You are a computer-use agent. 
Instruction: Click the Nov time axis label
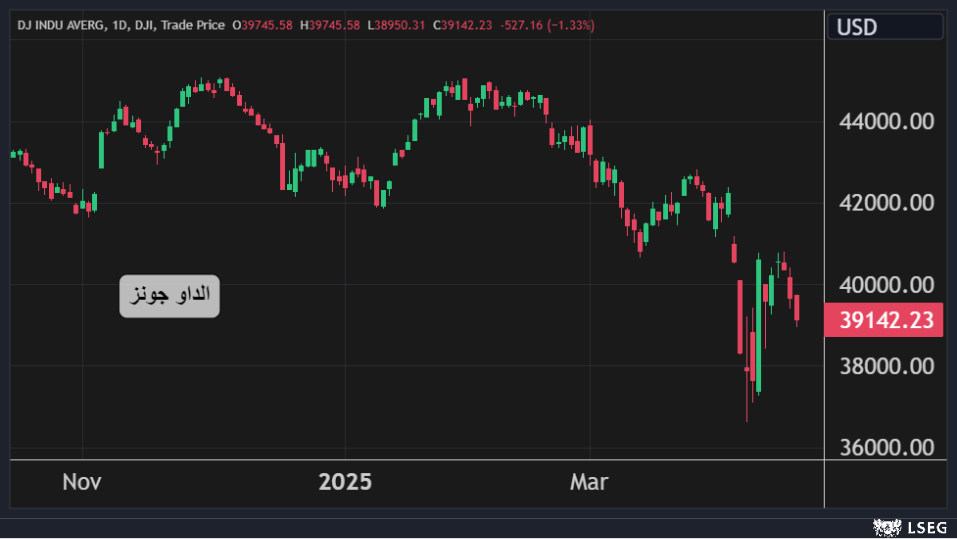tap(82, 482)
